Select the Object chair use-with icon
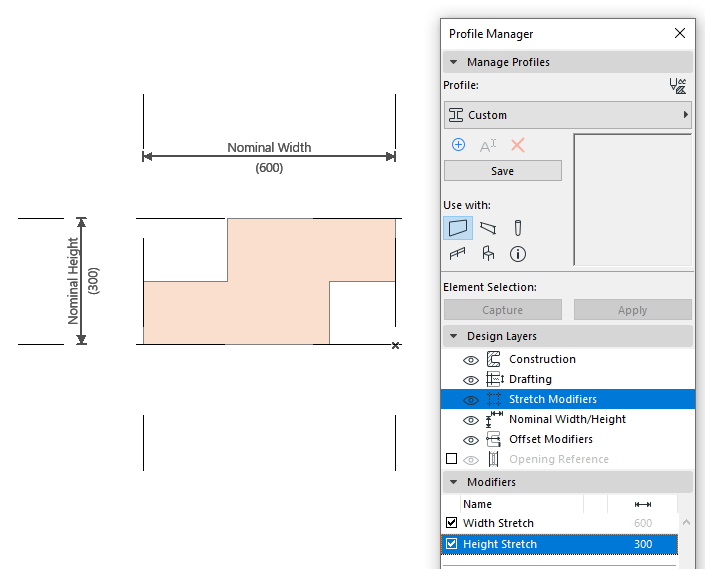Viewport: 705px width, 569px height. 488,253
